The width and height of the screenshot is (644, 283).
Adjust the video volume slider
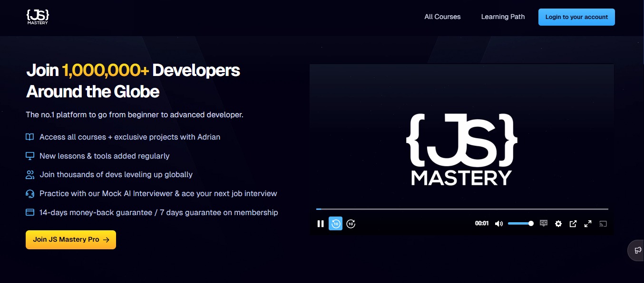(x=520, y=224)
